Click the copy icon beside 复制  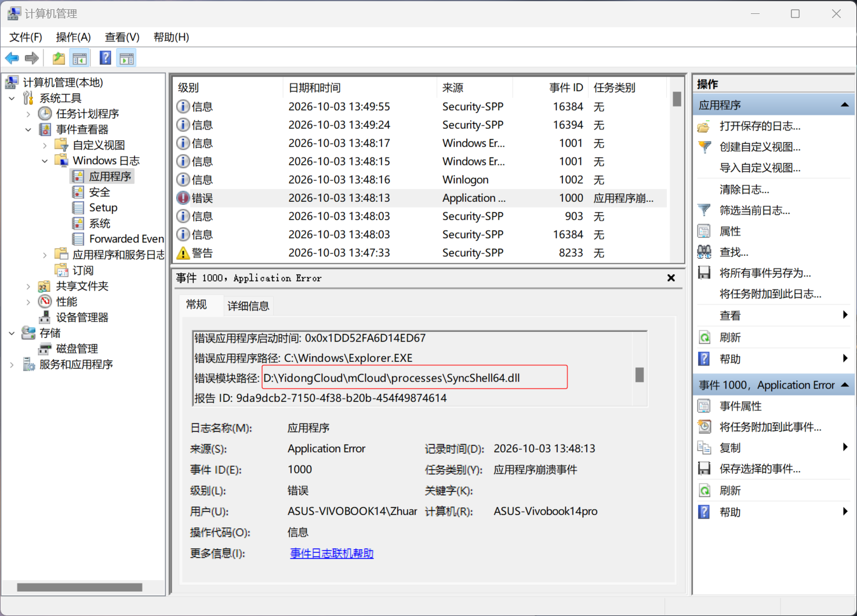[x=705, y=448]
